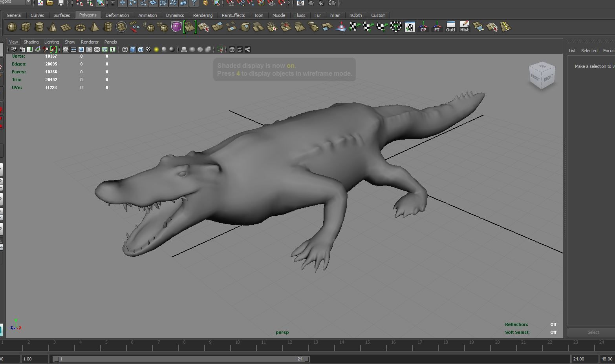Image resolution: width=615 pixels, height=364 pixels.
Task: Switch to the Custom shelf tab
Action: [378, 15]
